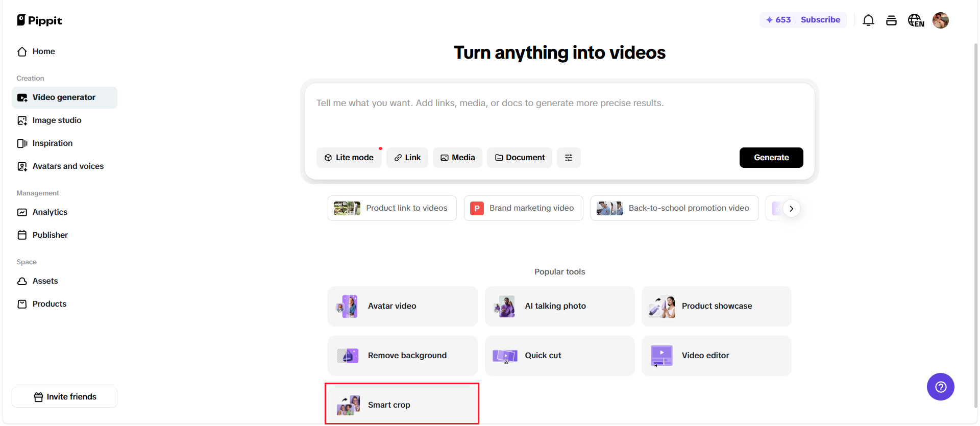Click the Smart crop tool icon
Screen dimensions: 980x426
point(348,405)
